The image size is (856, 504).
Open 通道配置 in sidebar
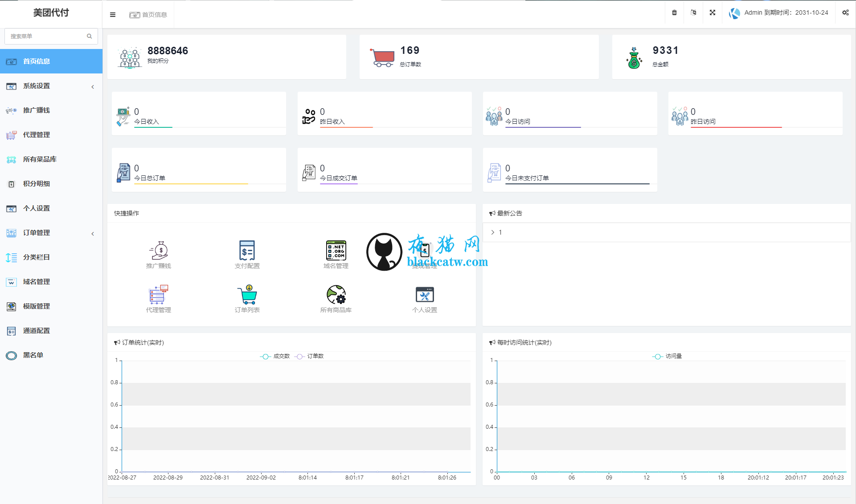51,330
